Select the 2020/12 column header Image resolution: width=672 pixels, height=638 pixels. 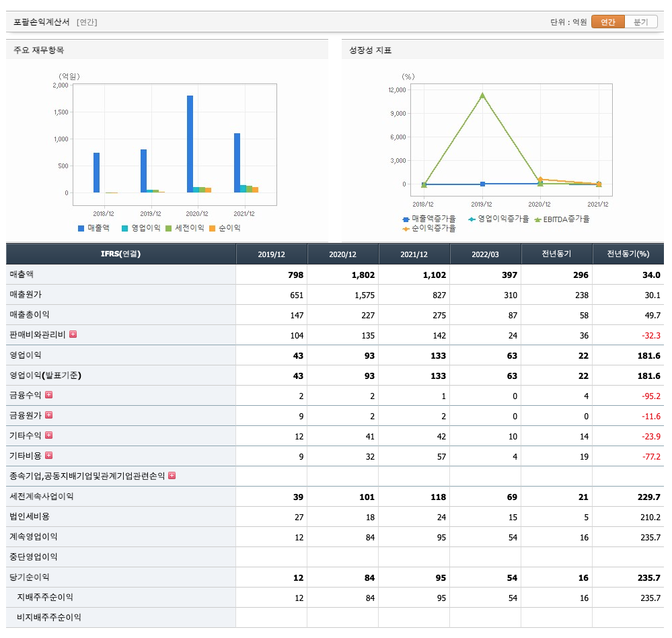coord(342,254)
